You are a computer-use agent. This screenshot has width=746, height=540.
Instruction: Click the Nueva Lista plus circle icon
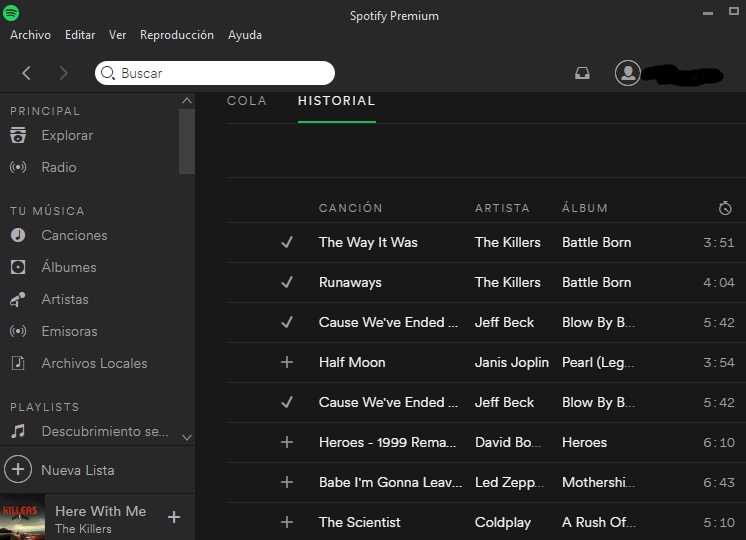pos(18,470)
